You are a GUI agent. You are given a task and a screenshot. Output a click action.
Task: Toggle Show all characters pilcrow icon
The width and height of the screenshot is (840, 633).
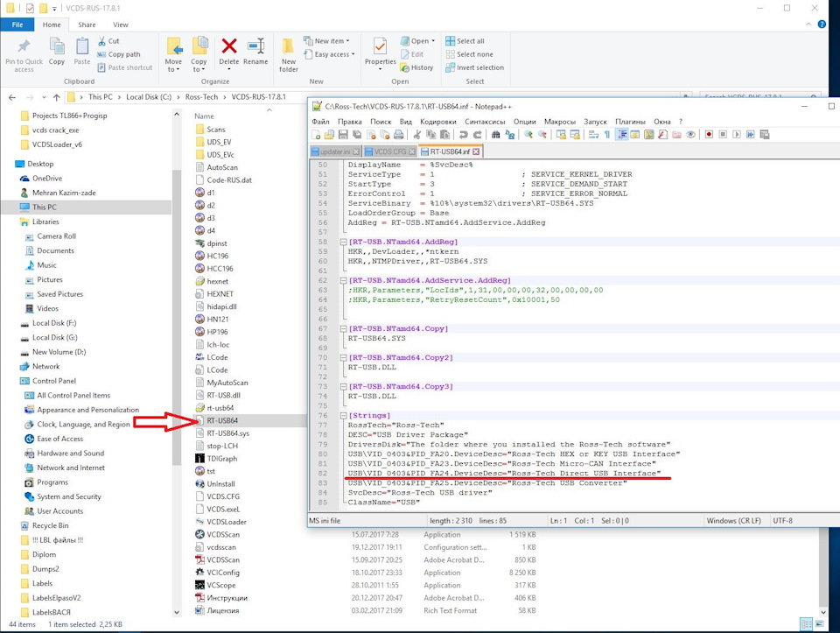(x=607, y=135)
